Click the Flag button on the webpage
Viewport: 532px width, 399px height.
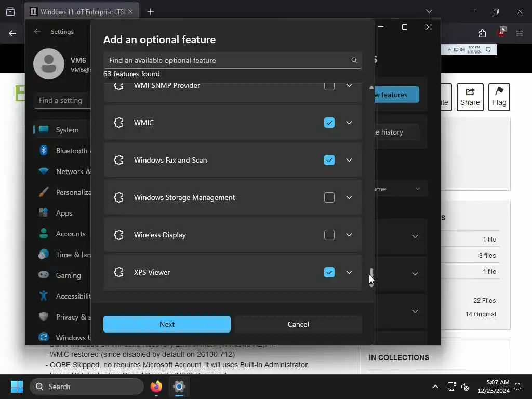pos(499,97)
